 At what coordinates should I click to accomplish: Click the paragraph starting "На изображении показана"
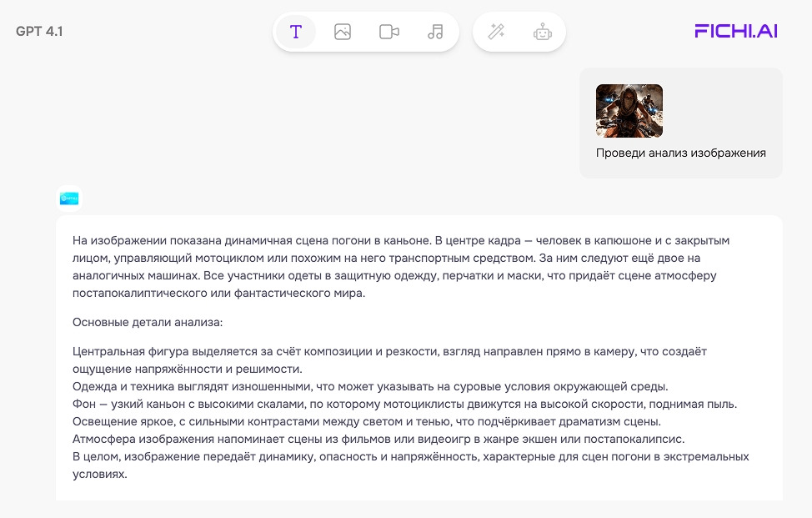(401, 267)
